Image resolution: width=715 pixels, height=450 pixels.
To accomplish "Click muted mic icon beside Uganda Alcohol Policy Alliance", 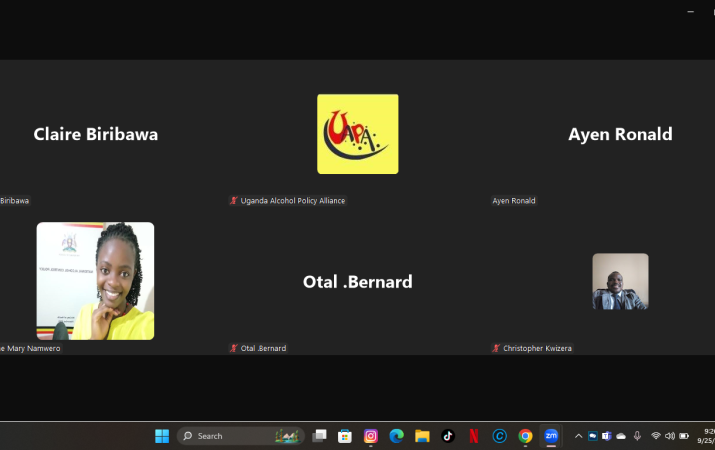I will pyautogui.click(x=234, y=200).
